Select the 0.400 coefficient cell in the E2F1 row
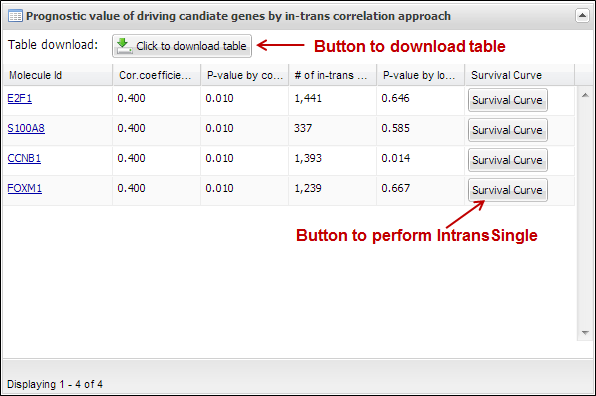The width and height of the screenshot is (596, 396). click(156, 101)
